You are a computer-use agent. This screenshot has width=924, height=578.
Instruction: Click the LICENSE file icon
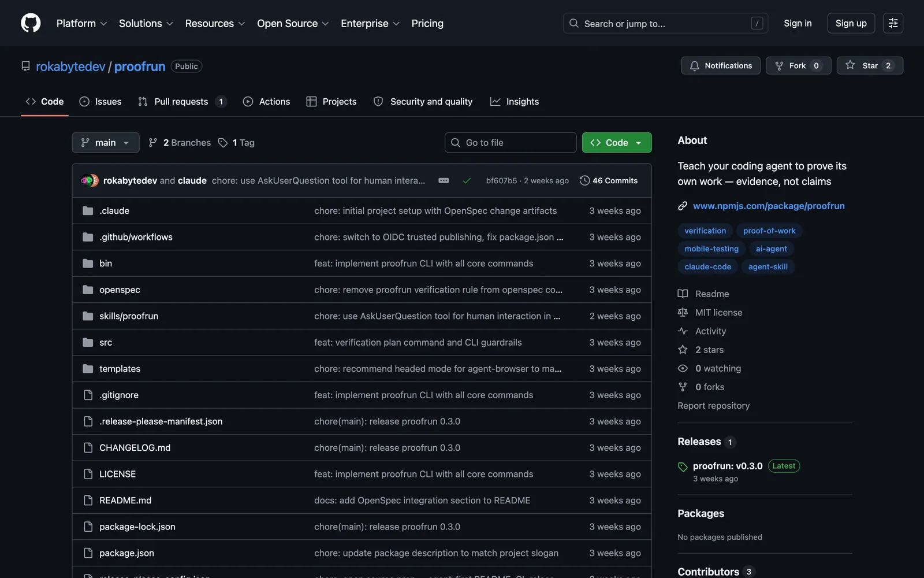click(x=88, y=474)
